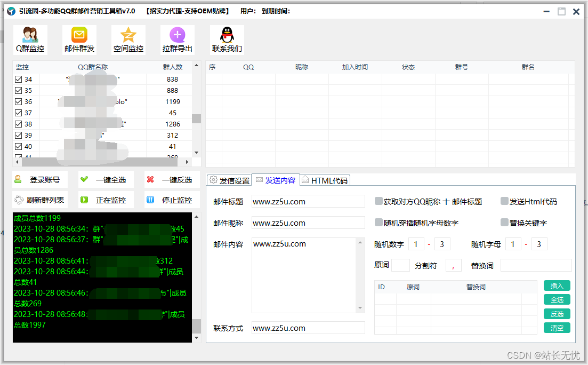
Task: Click the 邮件内容 text area
Action: 304,275
